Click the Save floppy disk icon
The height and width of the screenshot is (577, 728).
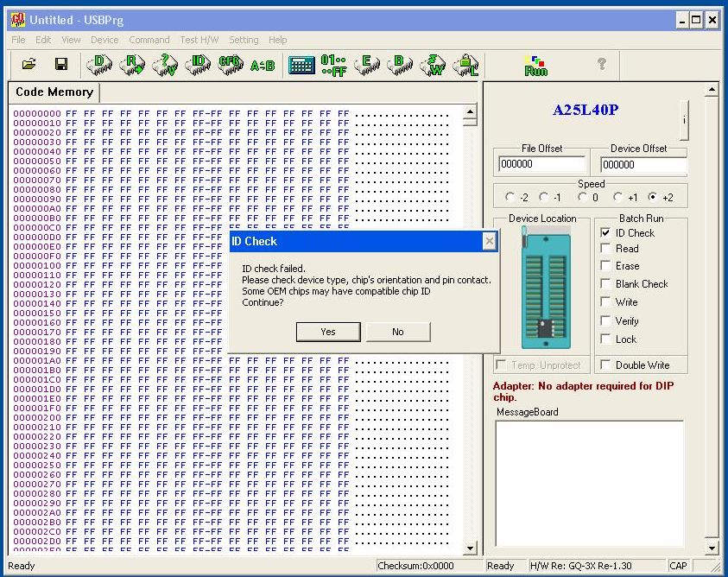61,65
